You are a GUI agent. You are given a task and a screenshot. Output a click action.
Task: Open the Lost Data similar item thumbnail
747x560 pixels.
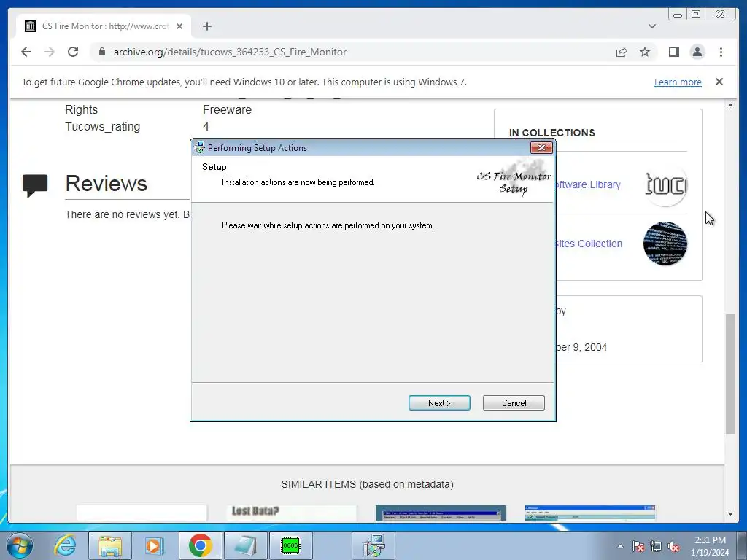click(x=292, y=513)
